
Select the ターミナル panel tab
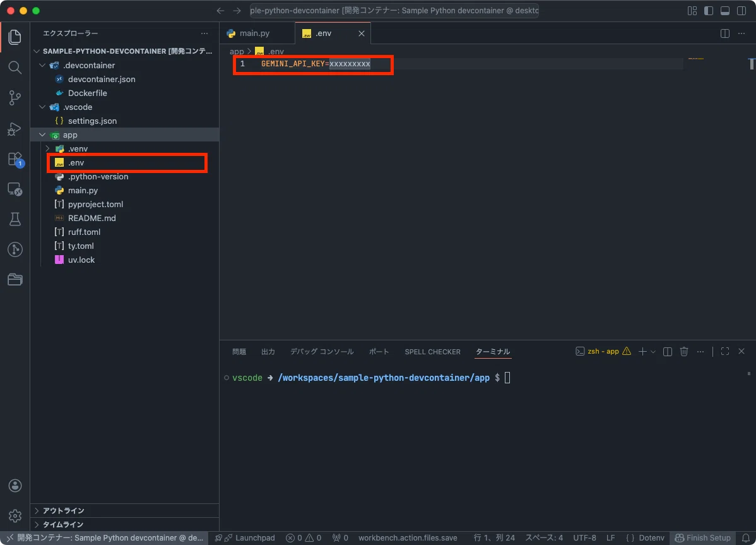[x=493, y=352]
